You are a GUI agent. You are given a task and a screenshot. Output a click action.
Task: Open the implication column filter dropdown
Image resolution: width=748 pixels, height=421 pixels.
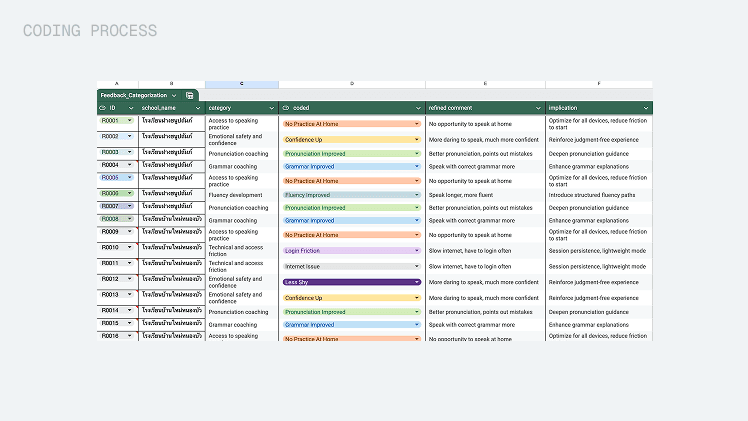click(646, 108)
